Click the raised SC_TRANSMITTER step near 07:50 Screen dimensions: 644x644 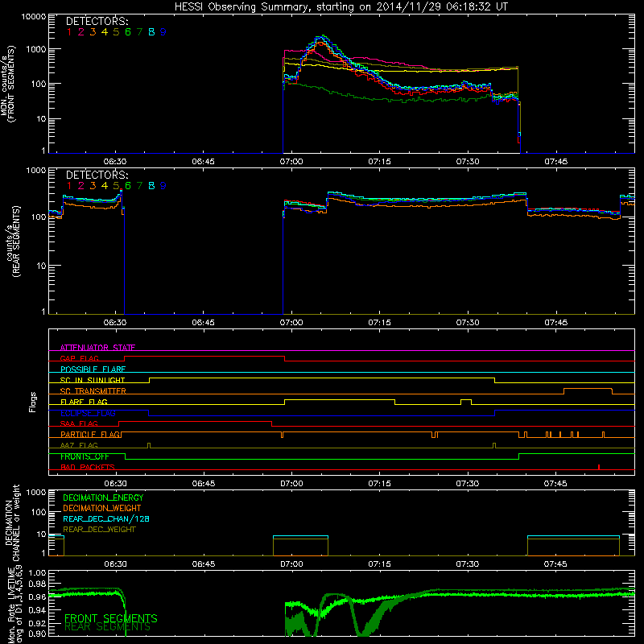coord(588,389)
